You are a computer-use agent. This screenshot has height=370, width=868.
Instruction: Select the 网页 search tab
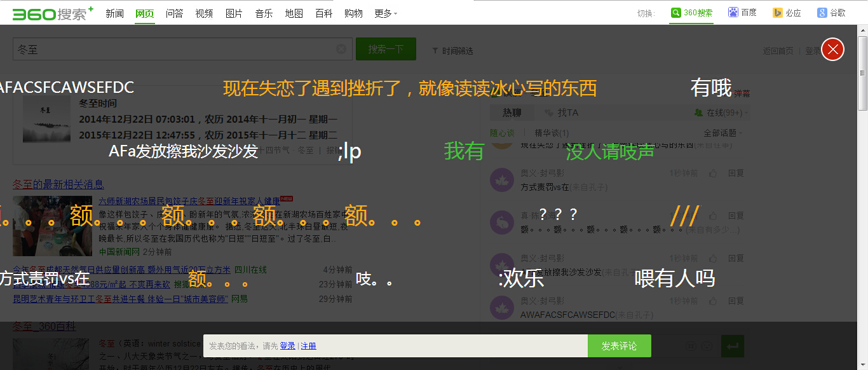[144, 13]
